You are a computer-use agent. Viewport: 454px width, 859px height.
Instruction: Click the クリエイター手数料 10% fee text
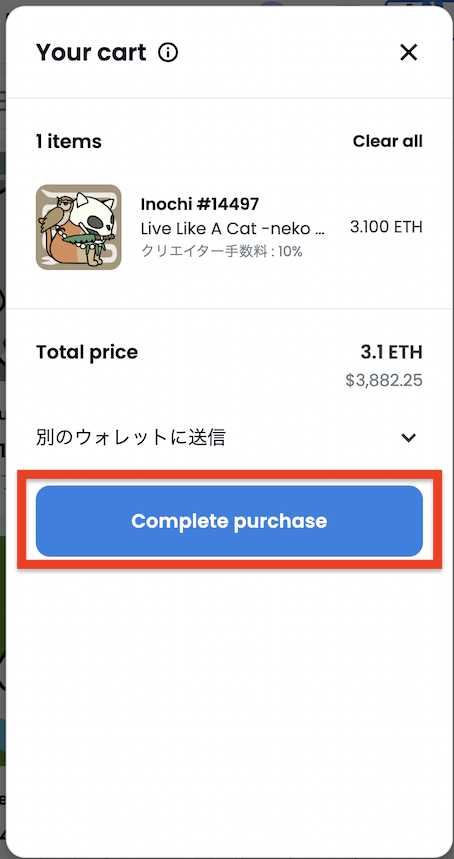pyautogui.click(x=222, y=251)
